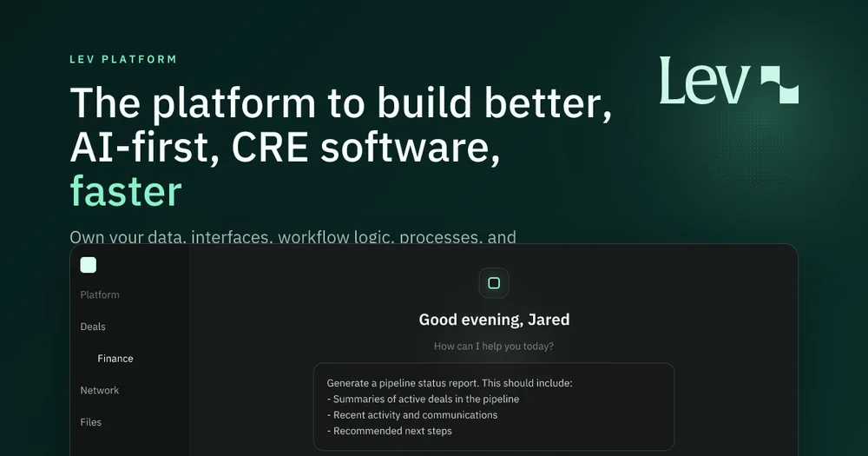Viewport: 868px width, 456px height.
Task: Click the 'LEV PLATFORM' label
Action: coord(123,59)
